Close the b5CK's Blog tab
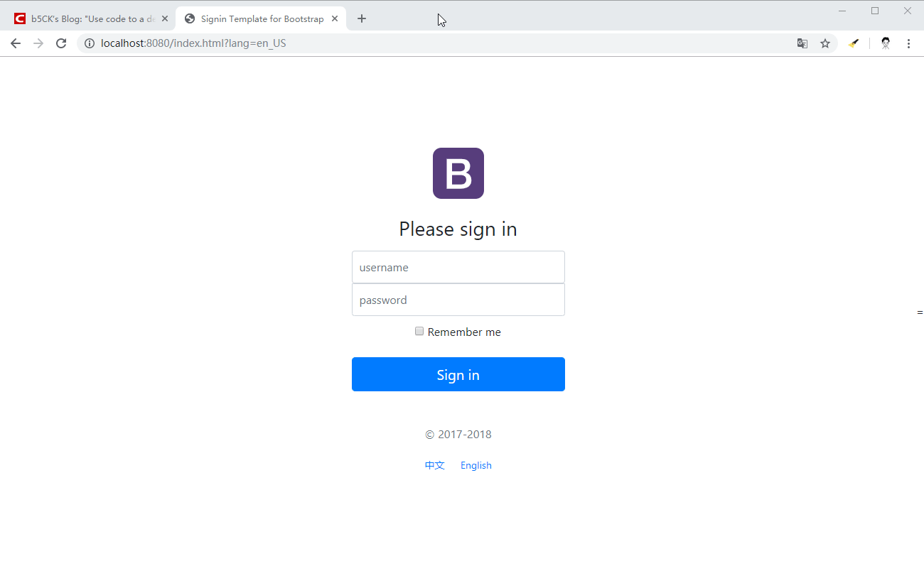Screen dimensions: 924x566 pyautogui.click(x=165, y=18)
